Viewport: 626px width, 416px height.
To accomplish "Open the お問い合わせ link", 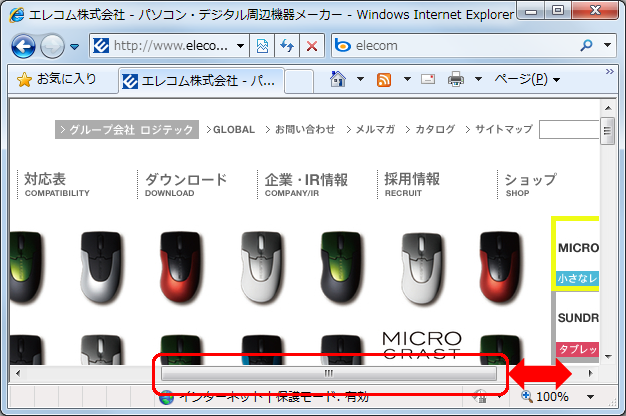I will pos(301,129).
